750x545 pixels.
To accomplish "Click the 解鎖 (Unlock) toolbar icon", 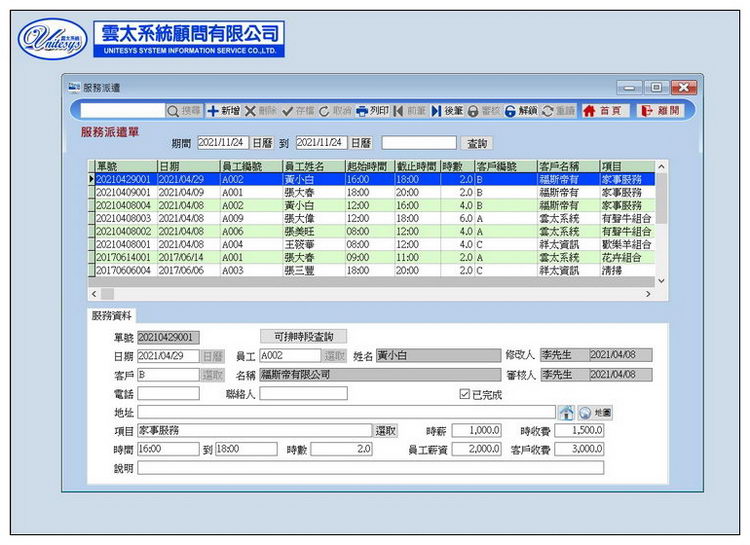I will coord(510,111).
